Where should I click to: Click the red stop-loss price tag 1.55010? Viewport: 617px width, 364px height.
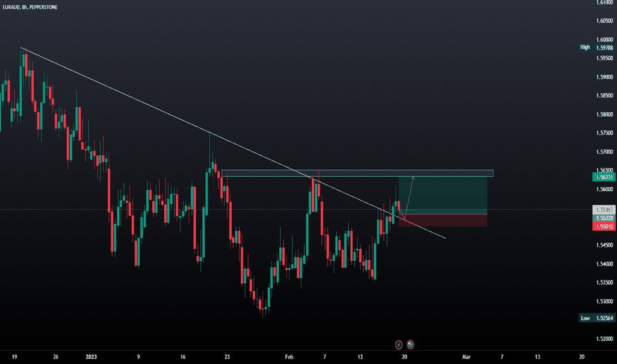604,226
